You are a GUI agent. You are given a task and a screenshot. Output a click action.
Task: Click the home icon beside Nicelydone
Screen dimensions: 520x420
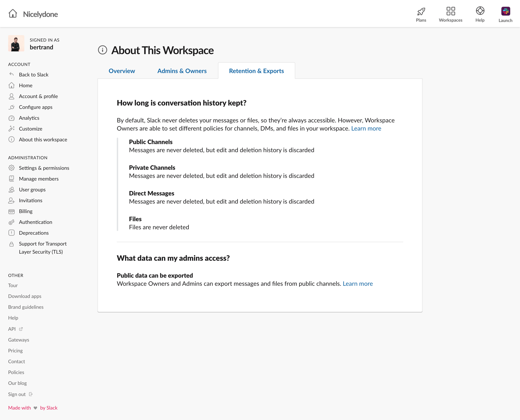[x=13, y=14]
